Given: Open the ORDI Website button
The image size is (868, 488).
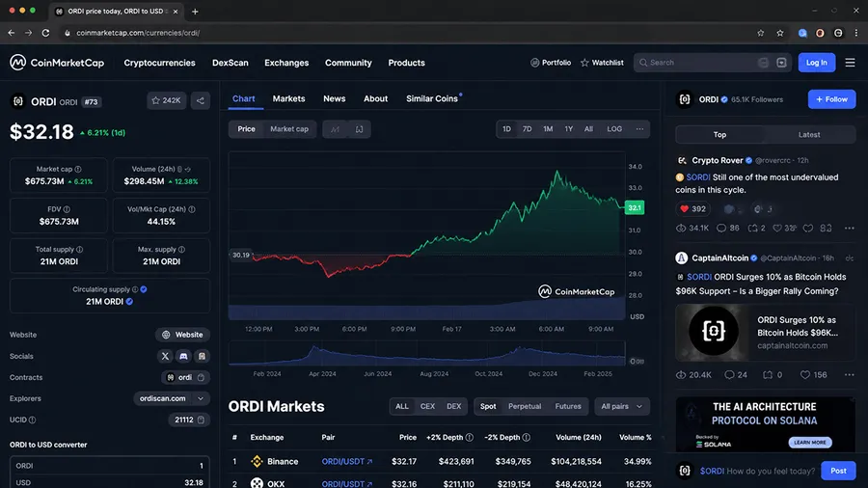Looking at the screenshot, I should click(x=182, y=335).
